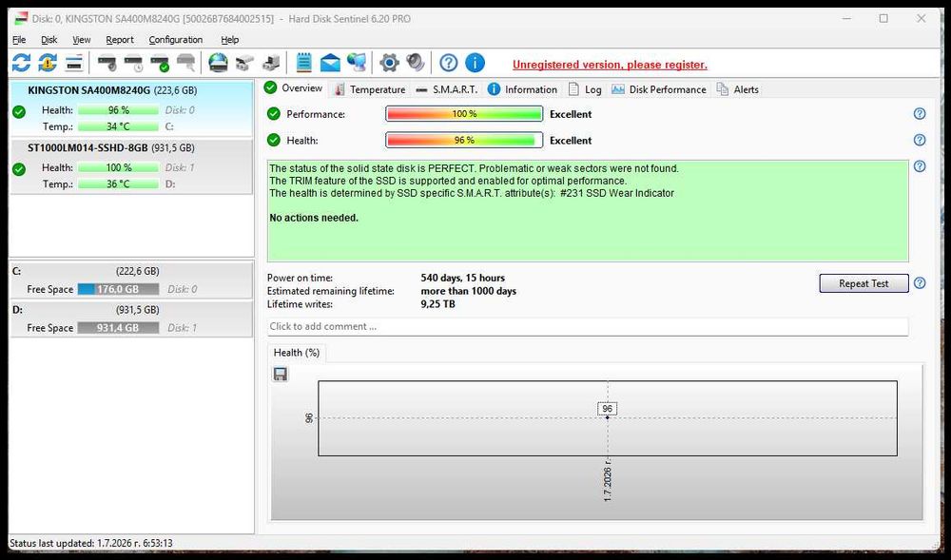Click the Performance 100 % gradient bar

[x=464, y=114]
